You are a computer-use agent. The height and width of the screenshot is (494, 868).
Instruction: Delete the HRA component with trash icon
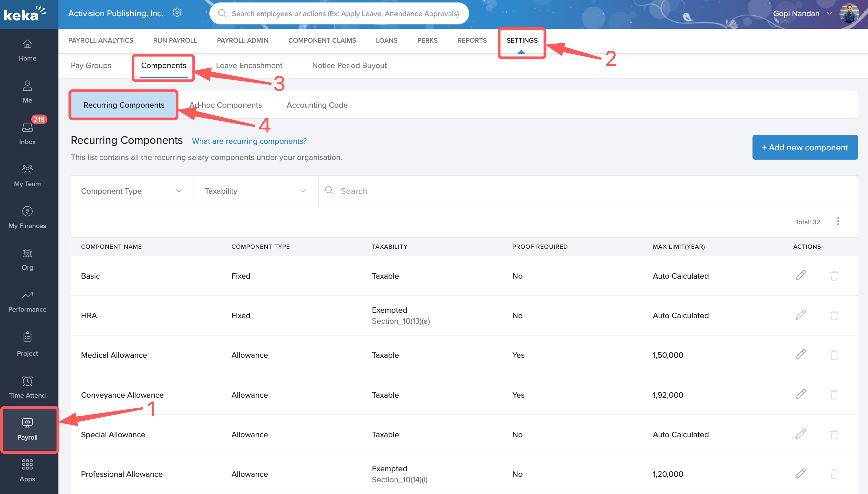click(x=834, y=315)
